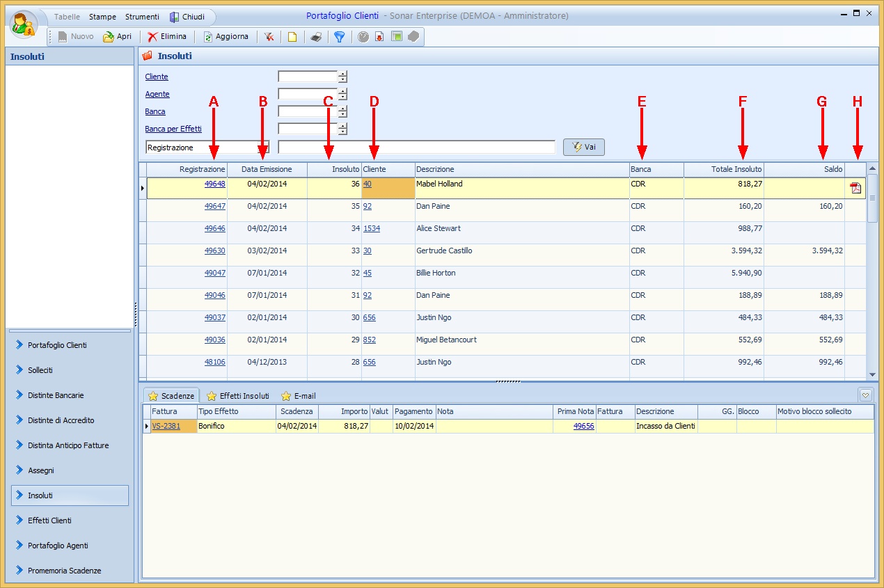Activate the blue filter funnel icon

click(x=339, y=37)
